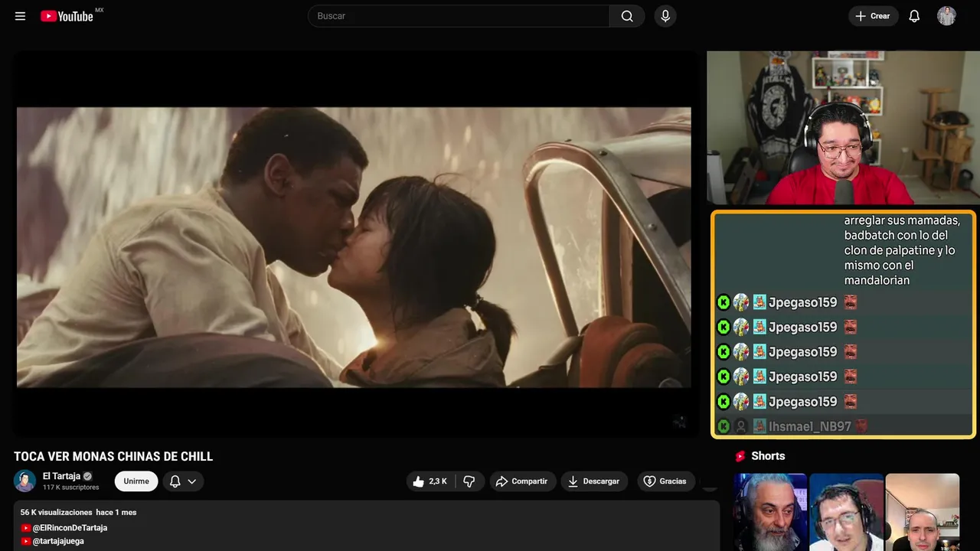Like the video, 2,3 K

(430, 481)
